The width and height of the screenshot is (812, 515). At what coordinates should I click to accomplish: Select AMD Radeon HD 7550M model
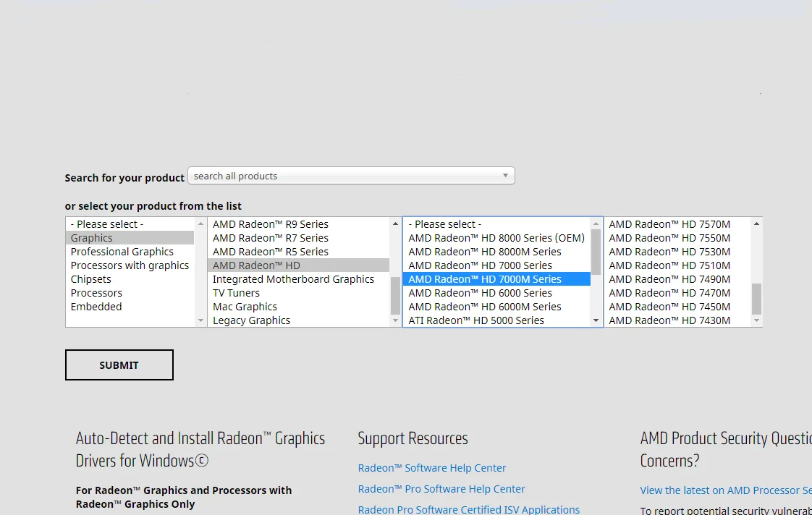pos(677,237)
